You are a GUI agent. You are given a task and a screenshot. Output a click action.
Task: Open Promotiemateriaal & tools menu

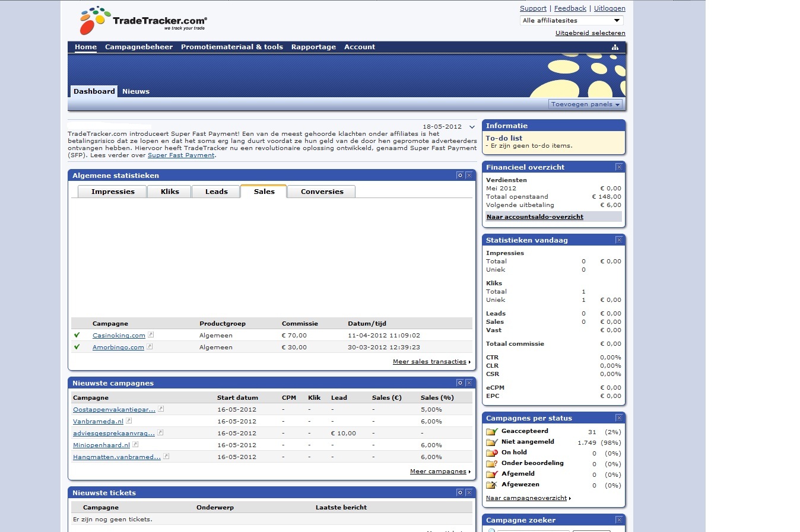pos(232,47)
